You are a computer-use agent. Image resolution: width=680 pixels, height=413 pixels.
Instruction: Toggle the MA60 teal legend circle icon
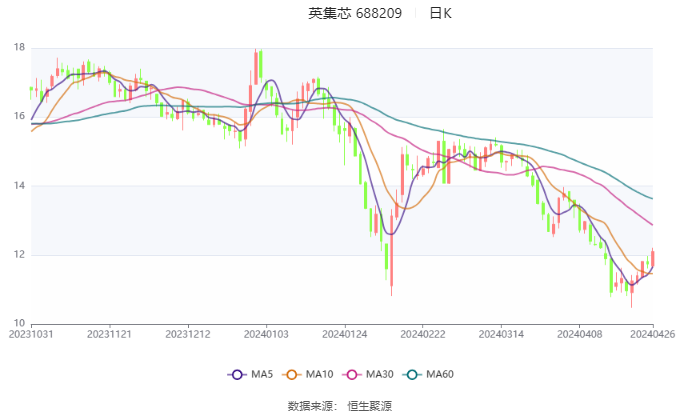point(412,375)
